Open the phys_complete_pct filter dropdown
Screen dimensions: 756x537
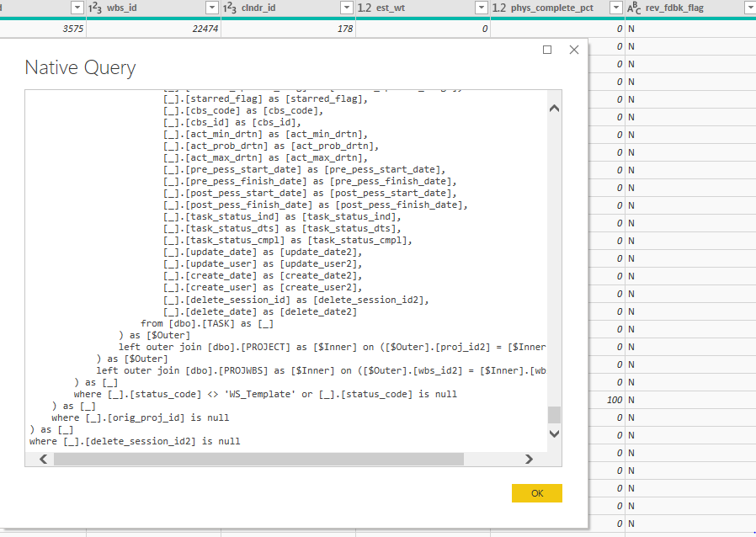pyautogui.click(x=615, y=8)
